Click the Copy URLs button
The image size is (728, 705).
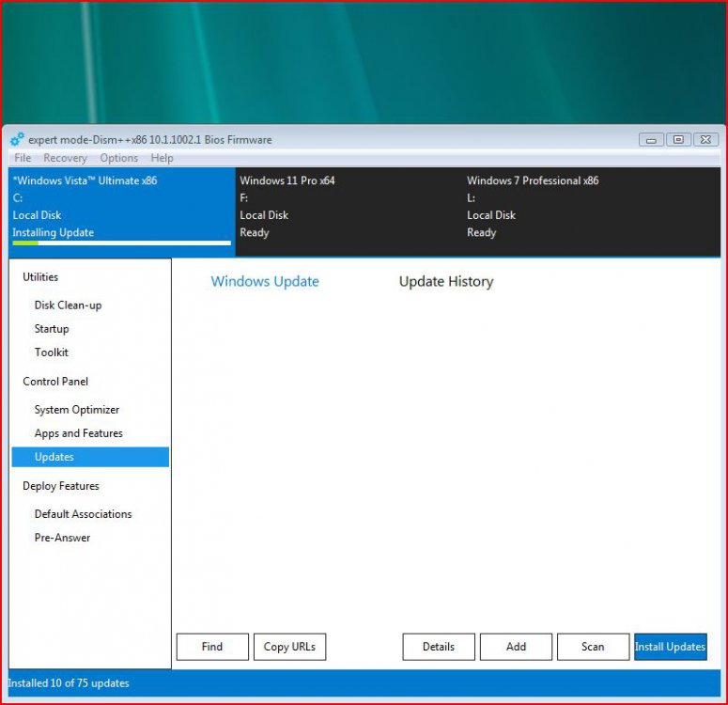point(289,647)
